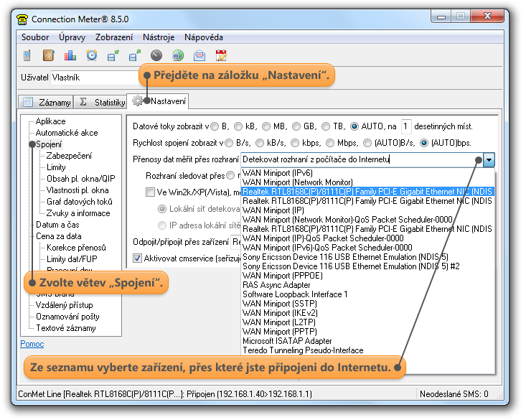Open the envelope mail icon in toolbar
This screenshot has height=420, width=526.
199,55
